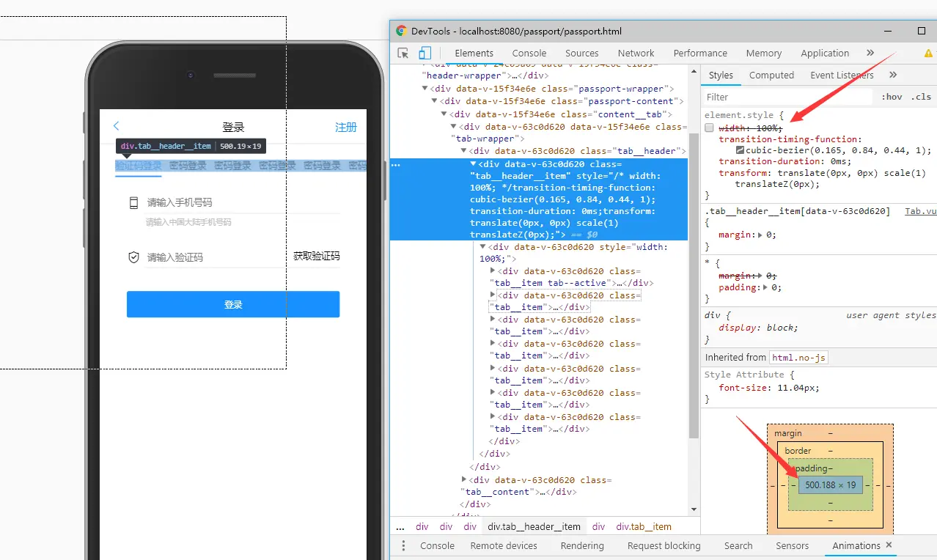Collapse the tab__header div node

tap(463, 151)
